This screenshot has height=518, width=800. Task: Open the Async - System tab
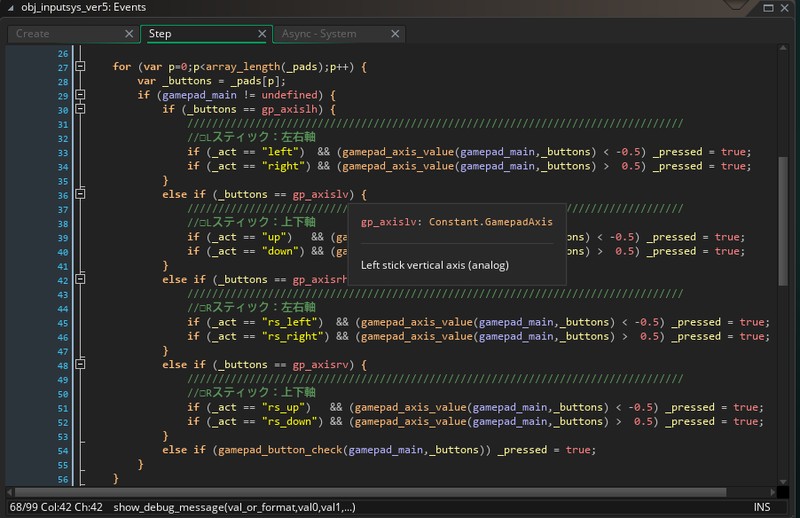[x=320, y=34]
